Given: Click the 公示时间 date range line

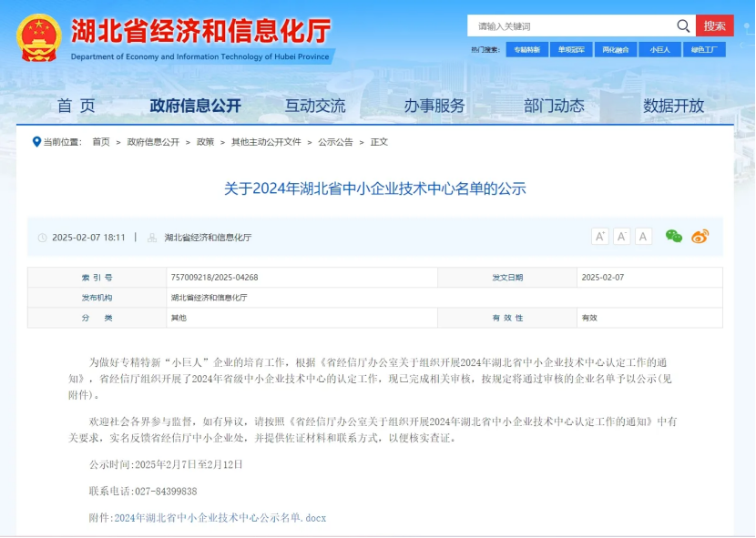Looking at the screenshot, I should point(166,465).
